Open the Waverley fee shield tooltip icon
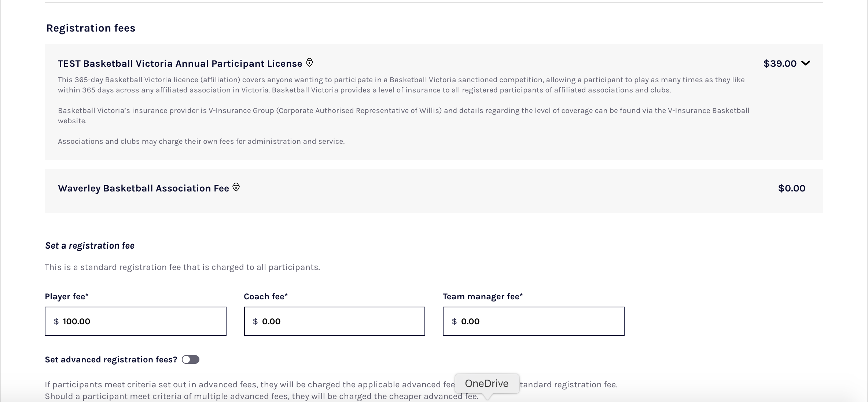Screen dimensions: 868x402 point(236,187)
